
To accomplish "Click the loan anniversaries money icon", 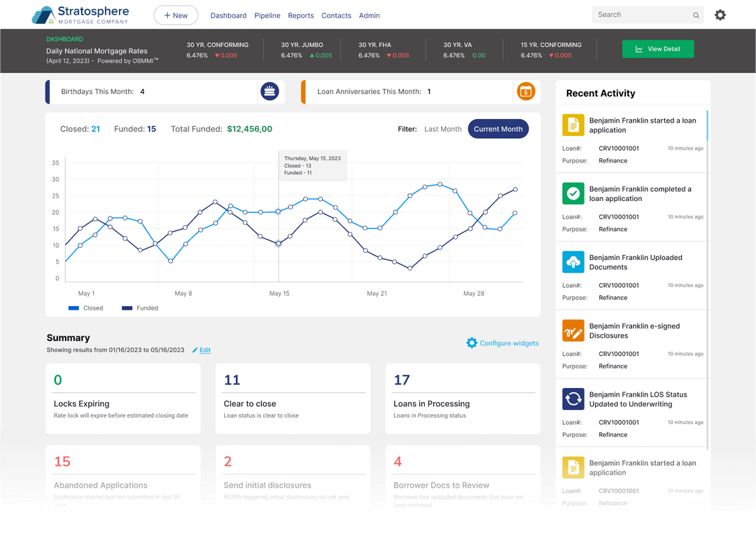I will pyautogui.click(x=526, y=91).
